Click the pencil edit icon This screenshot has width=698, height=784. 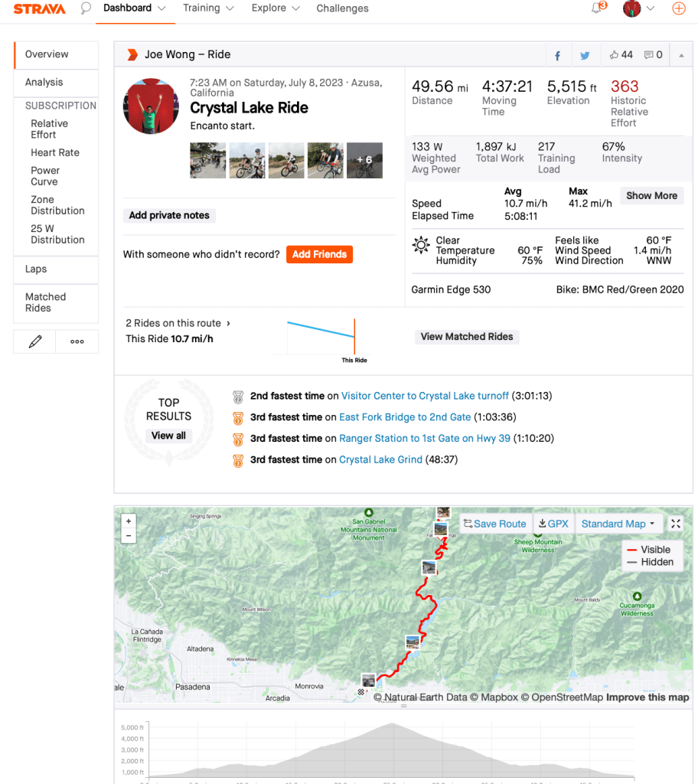point(35,342)
